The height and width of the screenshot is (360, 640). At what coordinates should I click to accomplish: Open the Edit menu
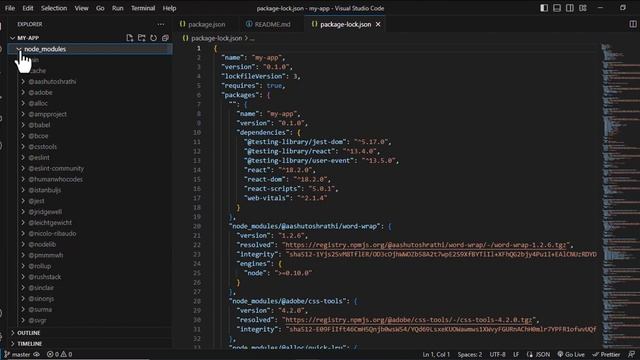tap(28, 8)
